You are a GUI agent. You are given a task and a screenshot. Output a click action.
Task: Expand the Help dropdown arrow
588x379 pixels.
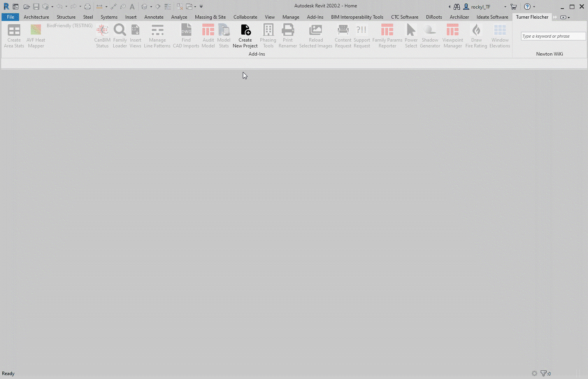[534, 7]
